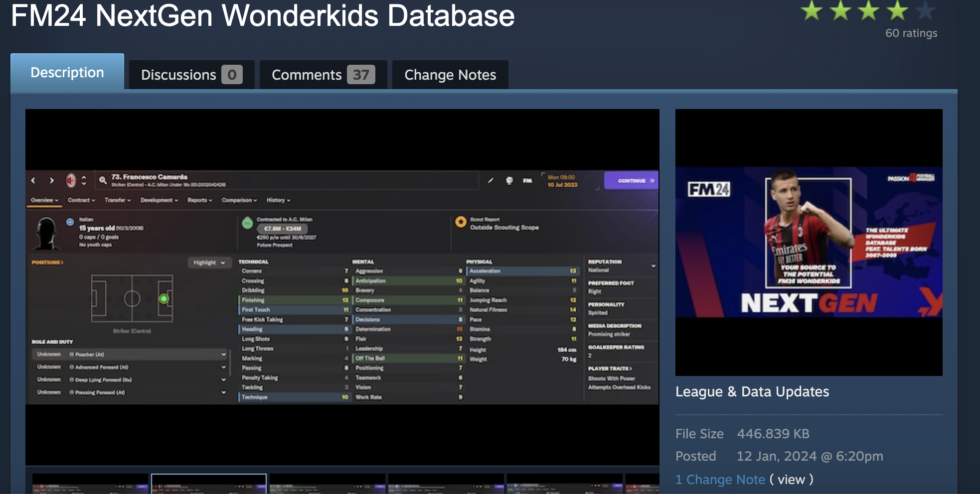
Task: Click the player silhouette portrait
Action: point(47,233)
